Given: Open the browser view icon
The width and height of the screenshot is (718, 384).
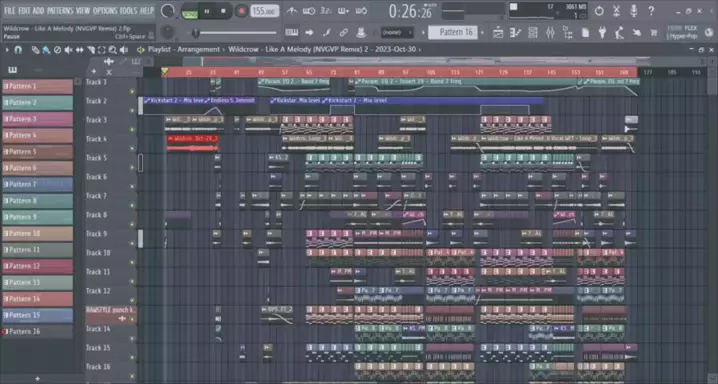Looking at the screenshot, I should pos(567,32).
